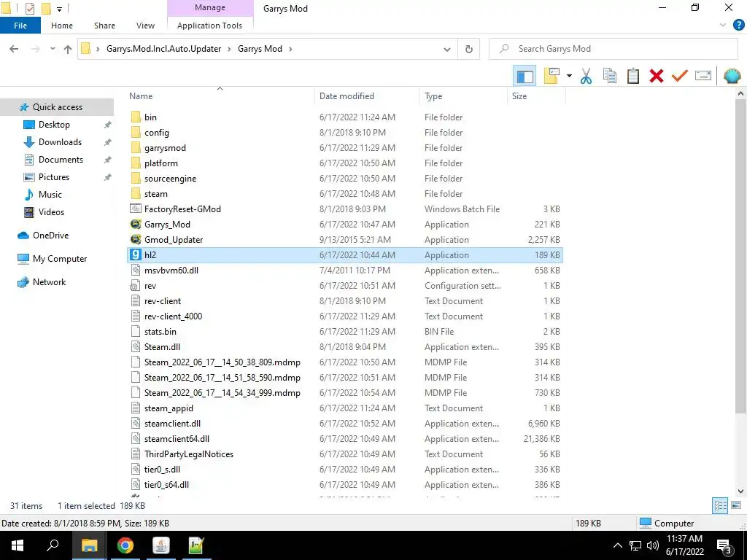The height and width of the screenshot is (560, 747).
Task: Select the rev configuration file icon
Action: click(136, 286)
